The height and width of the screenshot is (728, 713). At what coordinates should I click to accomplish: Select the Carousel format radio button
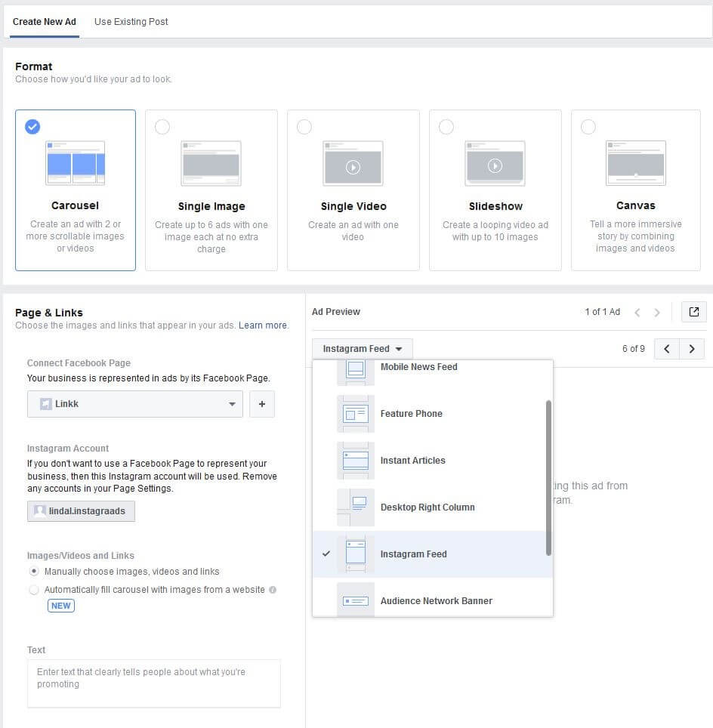click(32, 127)
